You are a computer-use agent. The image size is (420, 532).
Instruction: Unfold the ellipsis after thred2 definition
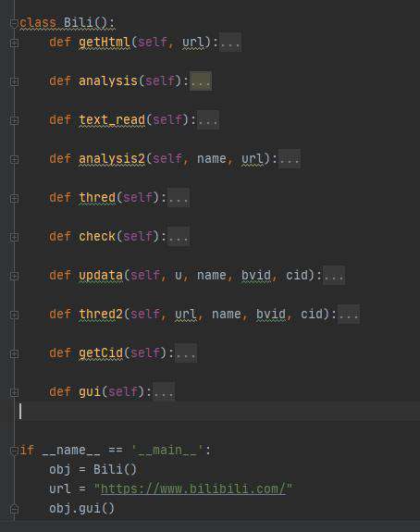pos(349,315)
